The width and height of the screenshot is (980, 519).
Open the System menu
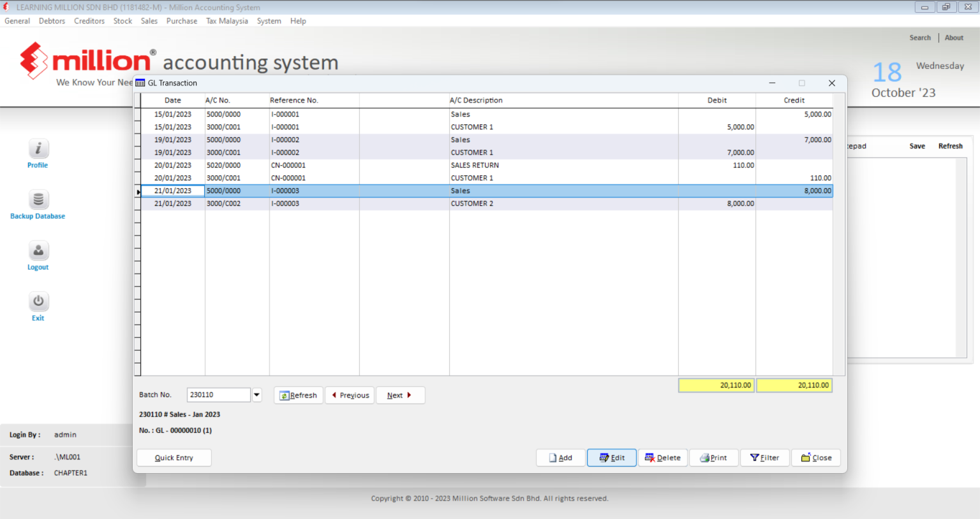point(269,20)
